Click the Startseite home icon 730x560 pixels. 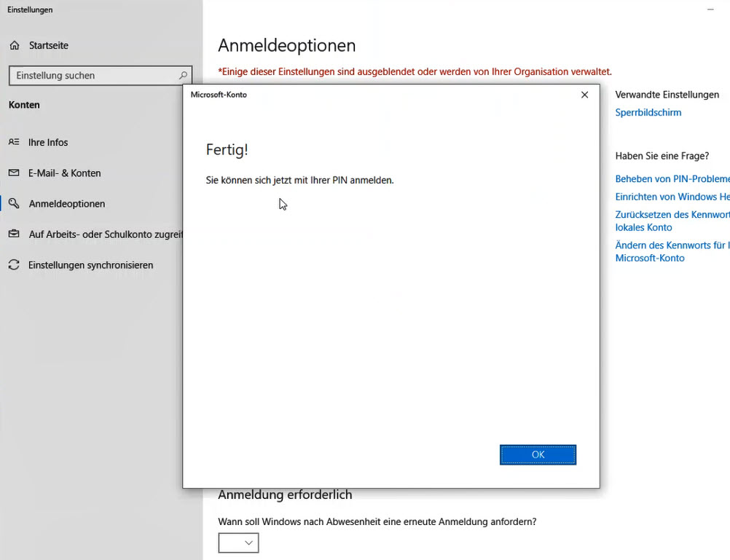(15, 45)
